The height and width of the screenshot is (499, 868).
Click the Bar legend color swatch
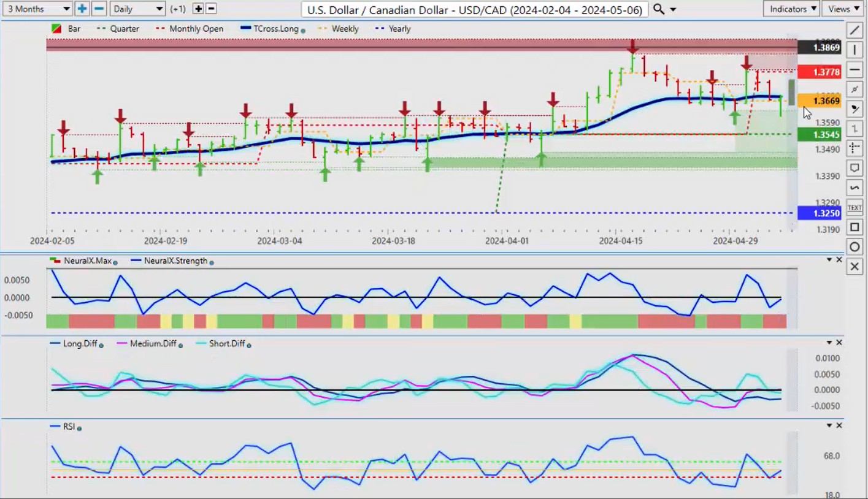click(56, 29)
